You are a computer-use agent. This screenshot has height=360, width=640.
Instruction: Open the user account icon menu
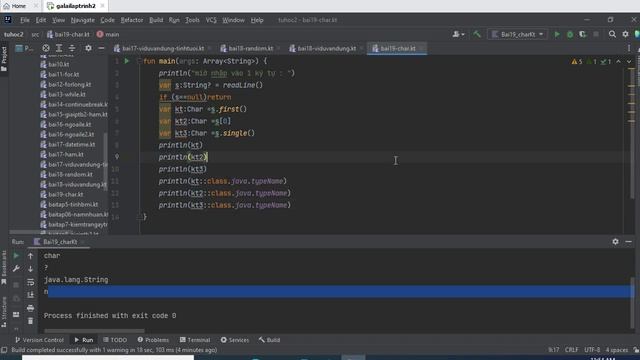(x=458, y=34)
